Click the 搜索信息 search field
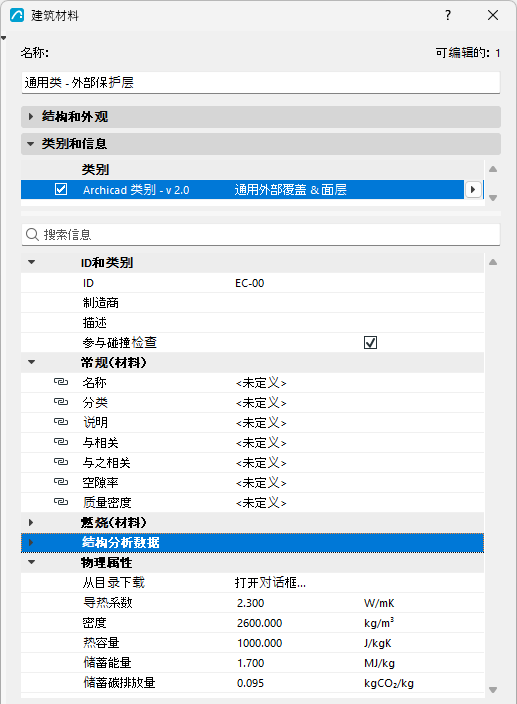The width and height of the screenshot is (517, 704). click(x=261, y=234)
